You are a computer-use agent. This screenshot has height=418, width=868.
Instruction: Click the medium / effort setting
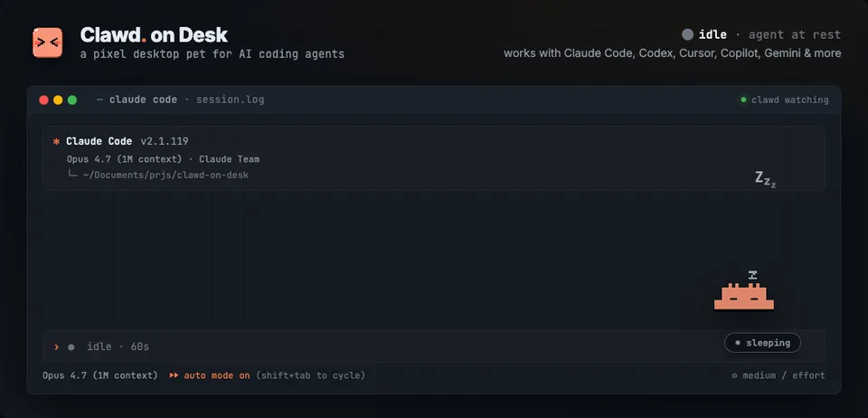coord(783,375)
